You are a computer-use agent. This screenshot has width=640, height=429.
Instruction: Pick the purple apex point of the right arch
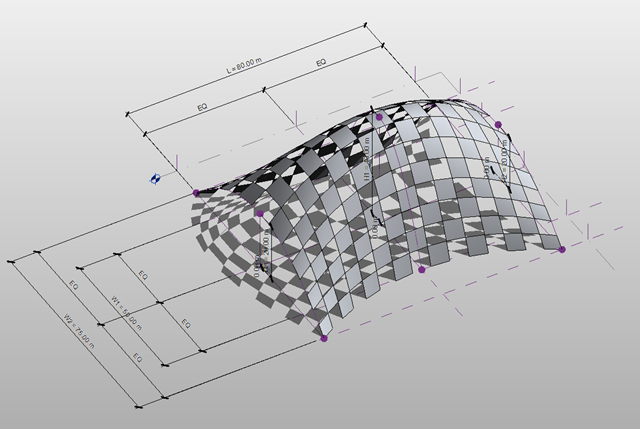[498, 124]
